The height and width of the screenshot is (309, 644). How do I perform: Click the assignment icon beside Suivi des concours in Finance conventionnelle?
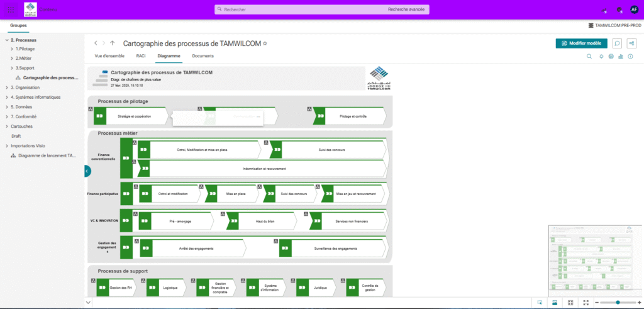tap(266, 143)
